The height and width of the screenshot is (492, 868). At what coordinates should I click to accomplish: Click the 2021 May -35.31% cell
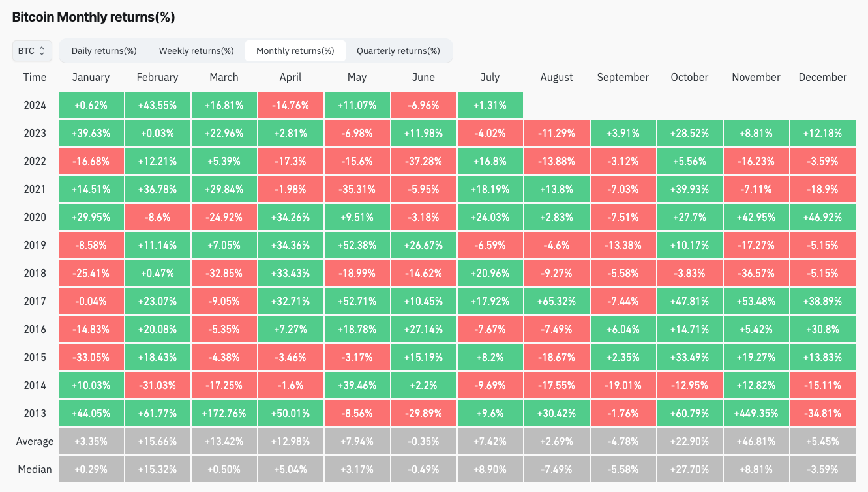pos(357,189)
